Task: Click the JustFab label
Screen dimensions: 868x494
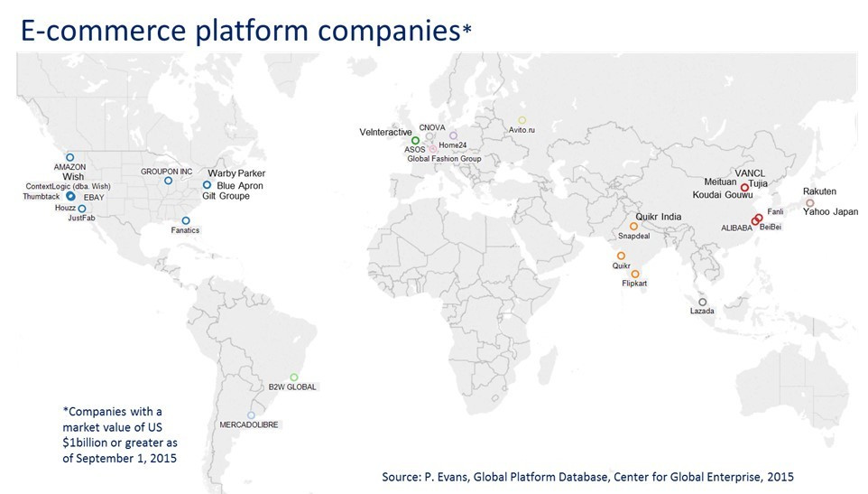Action: 81,218
